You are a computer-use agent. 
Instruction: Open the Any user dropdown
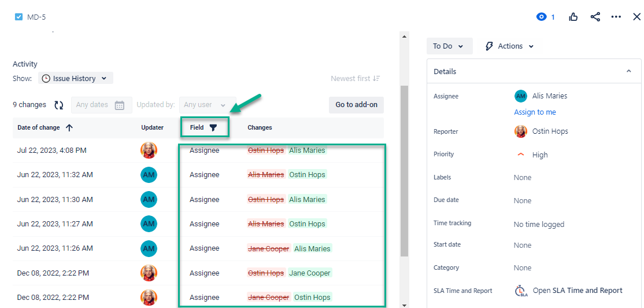(208, 105)
